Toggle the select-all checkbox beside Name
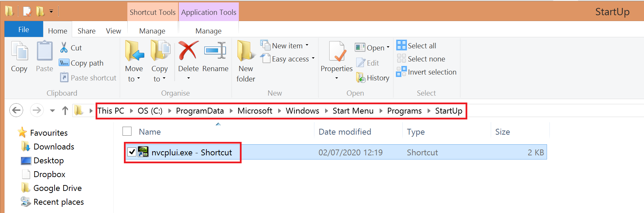Image resolution: width=644 pixels, height=213 pixels. coord(127,131)
